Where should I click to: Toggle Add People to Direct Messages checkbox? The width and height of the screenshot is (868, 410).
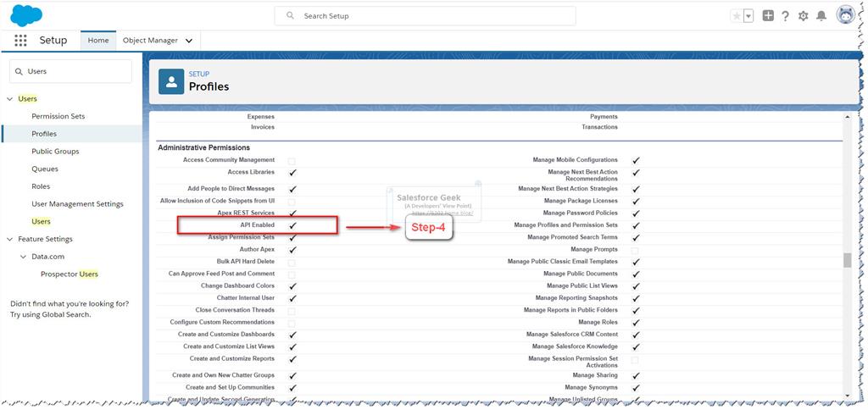[x=292, y=189]
